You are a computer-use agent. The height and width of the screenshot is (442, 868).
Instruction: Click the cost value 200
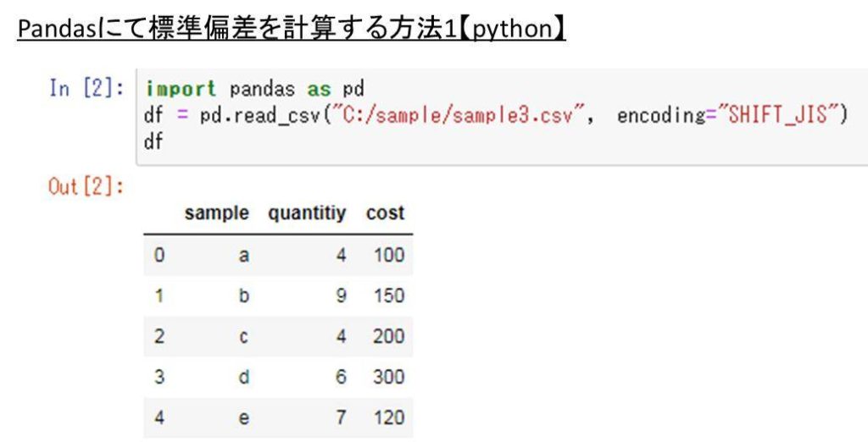tap(388, 336)
